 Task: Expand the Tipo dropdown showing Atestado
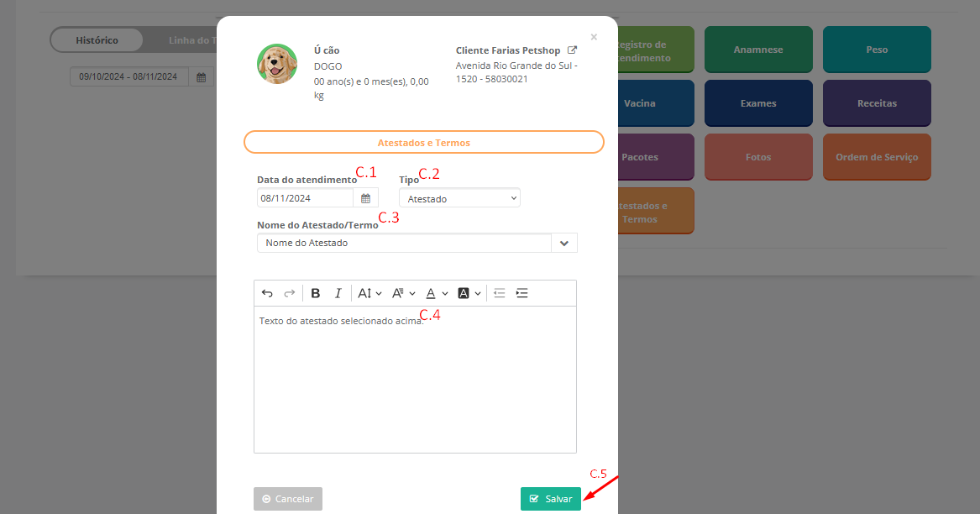pyautogui.click(x=459, y=198)
